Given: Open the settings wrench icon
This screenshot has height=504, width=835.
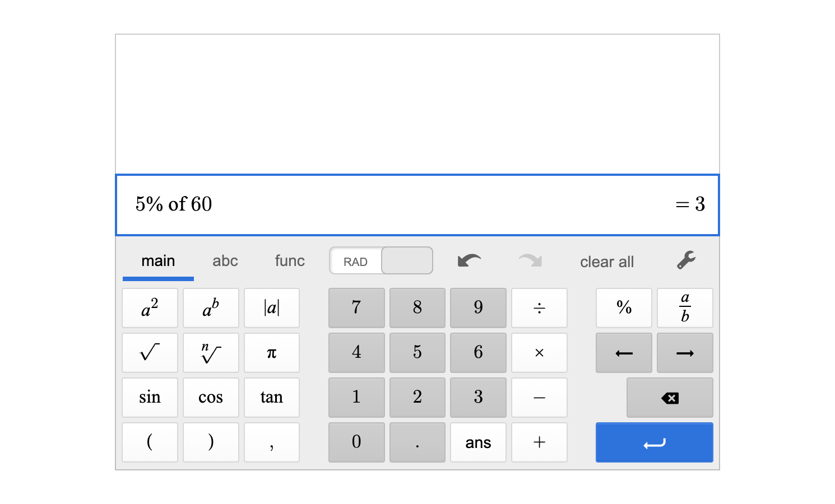Looking at the screenshot, I should point(685,260).
